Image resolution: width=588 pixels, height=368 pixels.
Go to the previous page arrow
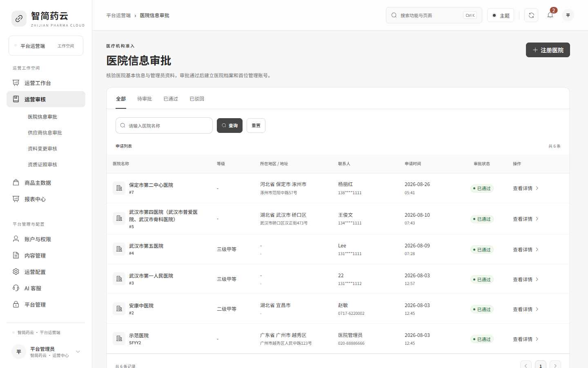tap(526, 366)
